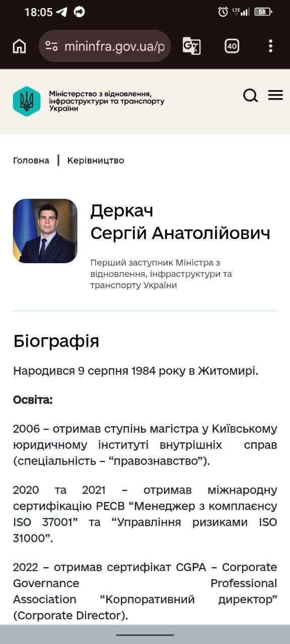Expand the hamburger navigation menu
Screen dimensions: 290x644
(x=275, y=95)
